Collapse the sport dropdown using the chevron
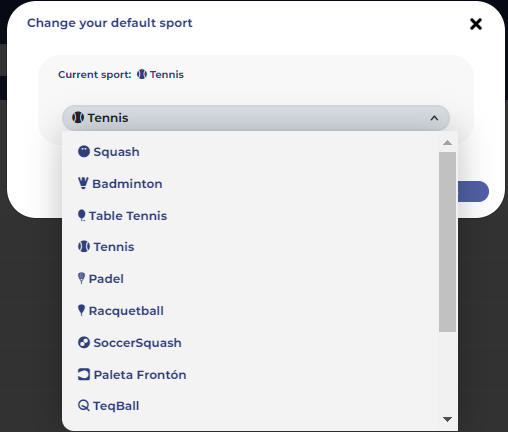Viewport: 508px width, 432px height. pos(434,118)
